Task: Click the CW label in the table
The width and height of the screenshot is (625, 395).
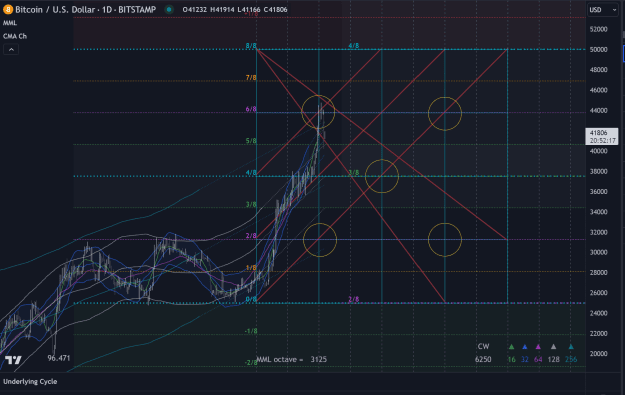Action: (483, 346)
